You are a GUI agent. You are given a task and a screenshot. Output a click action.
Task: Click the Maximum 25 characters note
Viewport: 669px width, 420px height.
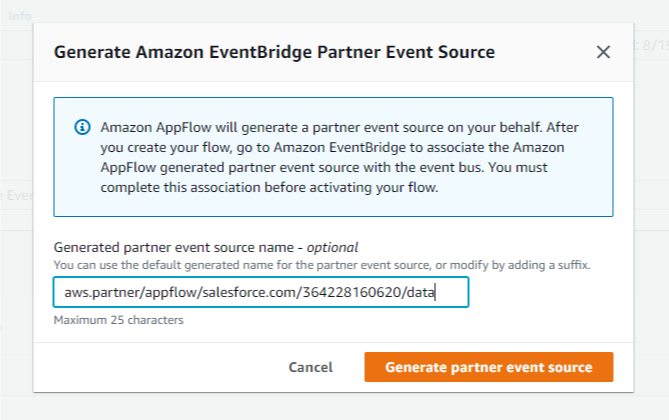click(118, 321)
